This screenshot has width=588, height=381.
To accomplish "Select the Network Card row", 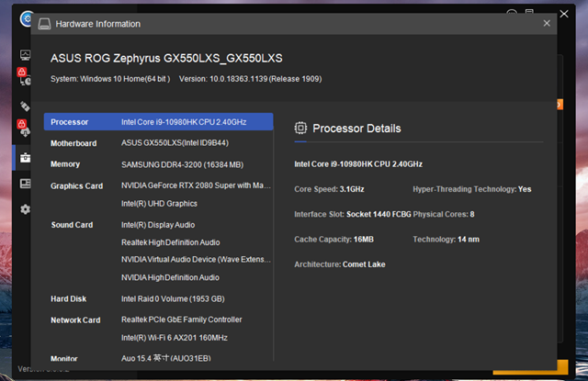I will point(158,319).
